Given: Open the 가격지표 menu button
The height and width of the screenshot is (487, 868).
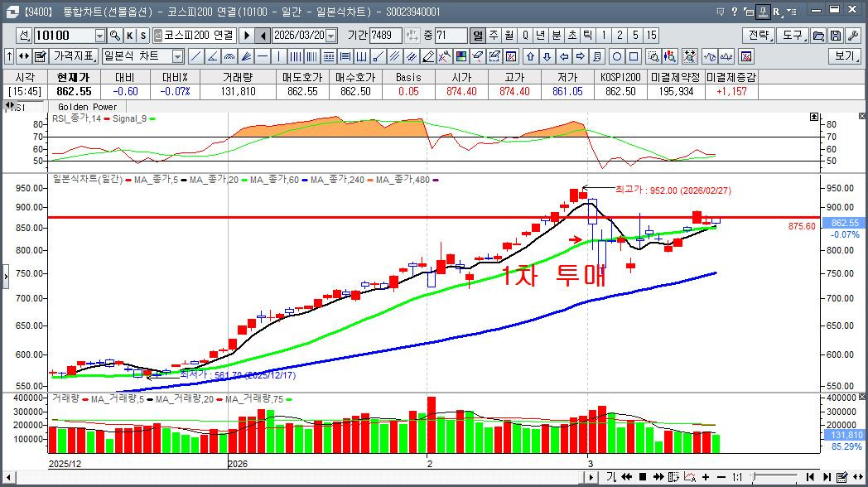Looking at the screenshot, I should click(75, 55).
